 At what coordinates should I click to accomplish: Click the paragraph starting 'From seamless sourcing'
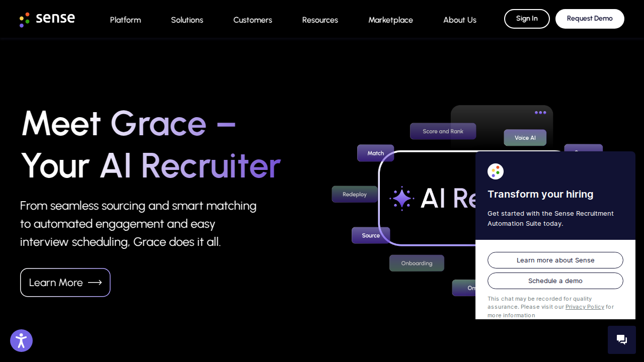(138, 224)
